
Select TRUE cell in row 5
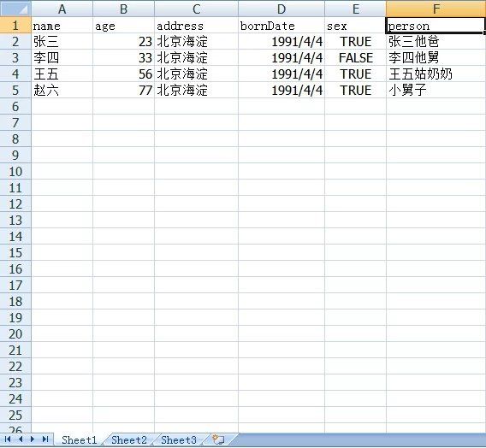[x=355, y=90]
